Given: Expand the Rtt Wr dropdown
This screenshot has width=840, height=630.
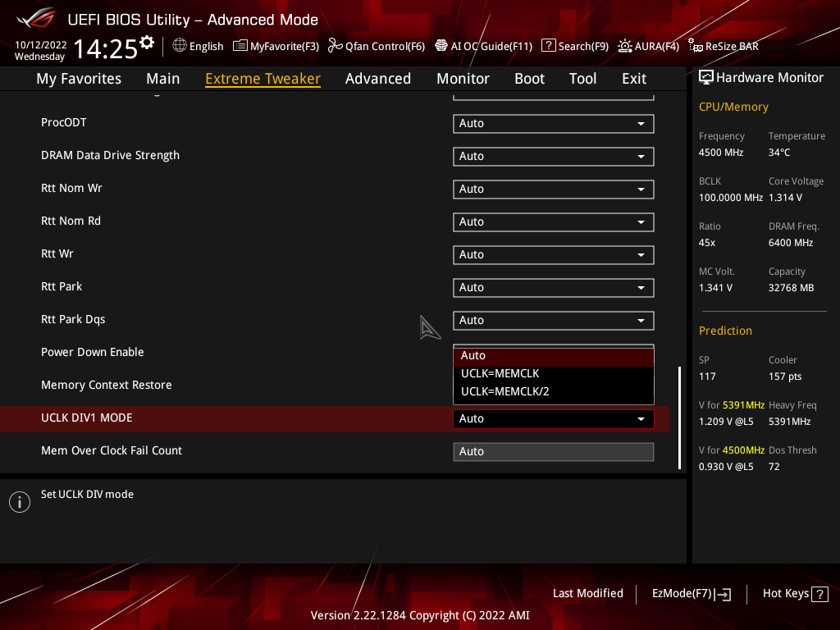Looking at the screenshot, I should tap(554, 254).
